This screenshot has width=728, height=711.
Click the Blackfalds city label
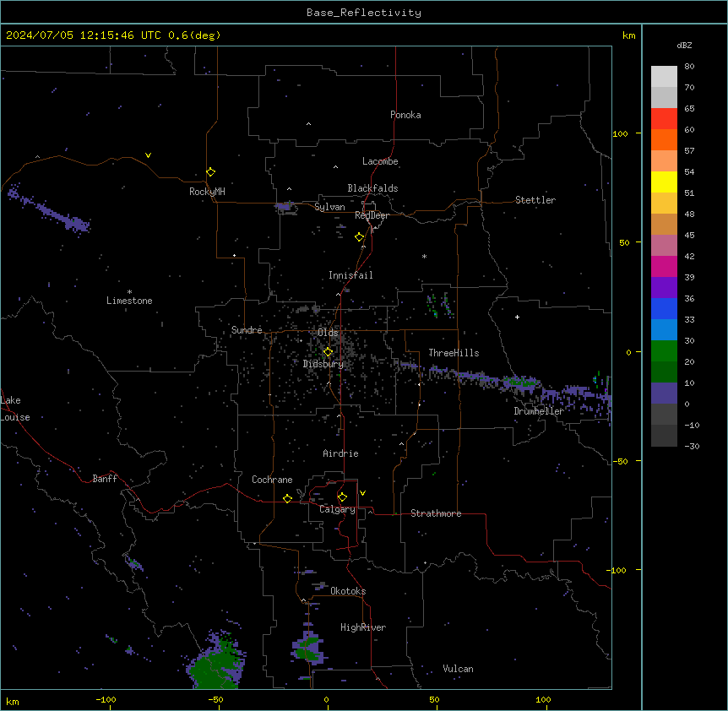pyautogui.click(x=372, y=188)
